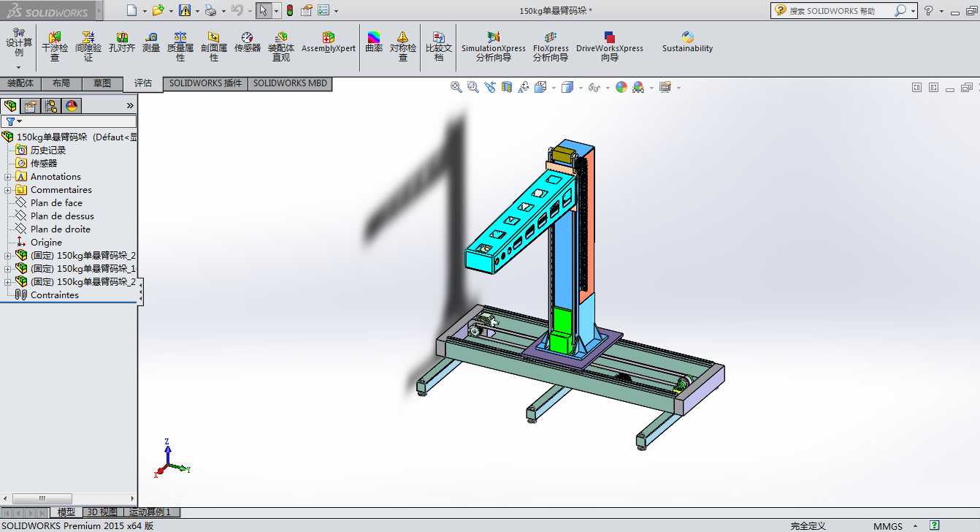980x532 pixels.
Task: Expand the Annotations tree node
Action: click(x=8, y=177)
